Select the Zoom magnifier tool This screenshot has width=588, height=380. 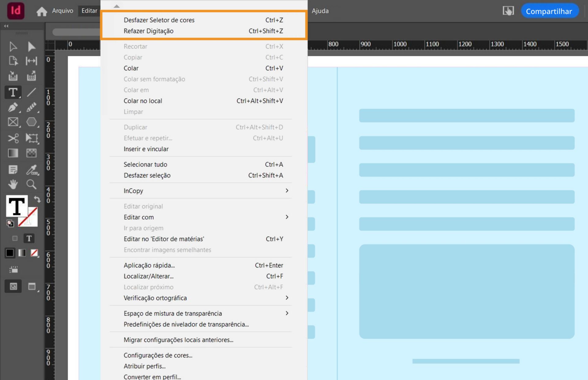pos(31,184)
